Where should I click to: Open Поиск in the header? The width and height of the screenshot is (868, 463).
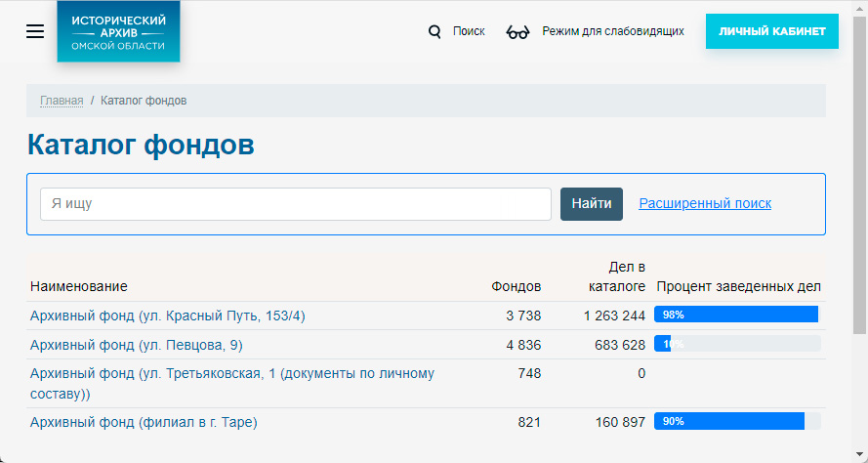click(x=469, y=31)
